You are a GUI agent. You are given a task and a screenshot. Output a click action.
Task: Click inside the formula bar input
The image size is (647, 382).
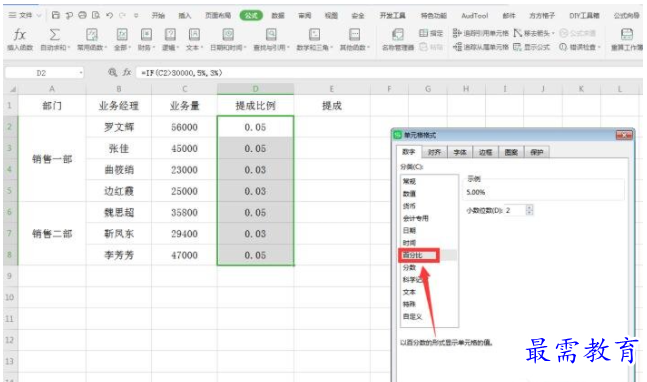pyautogui.click(x=388, y=73)
